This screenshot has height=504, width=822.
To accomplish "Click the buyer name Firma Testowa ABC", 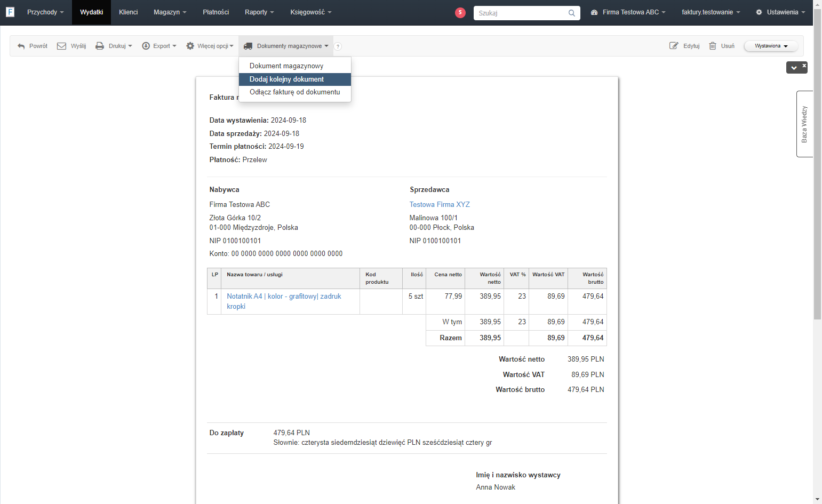I will coord(240,204).
